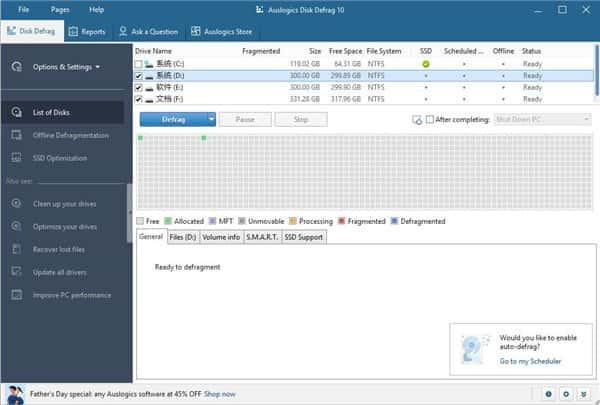Click the Go to my Scheduler link
This screenshot has width=600, height=405.
tap(530, 361)
